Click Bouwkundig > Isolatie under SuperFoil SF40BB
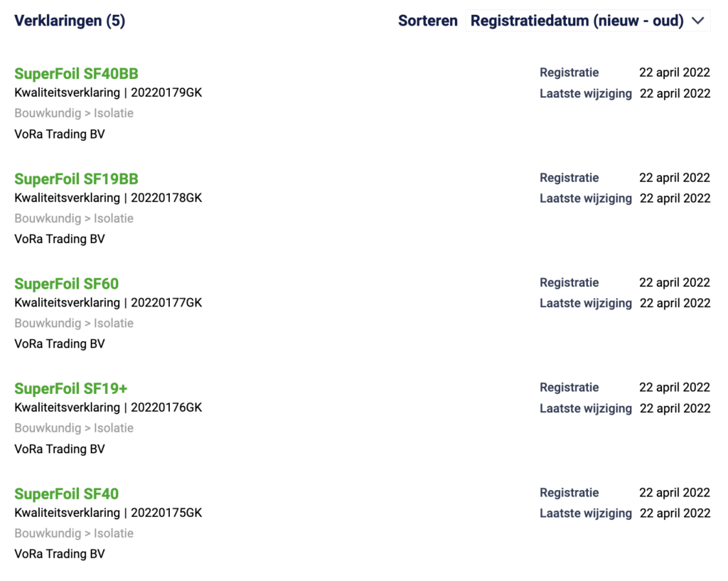The height and width of the screenshot is (581, 728). [x=74, y=113]
